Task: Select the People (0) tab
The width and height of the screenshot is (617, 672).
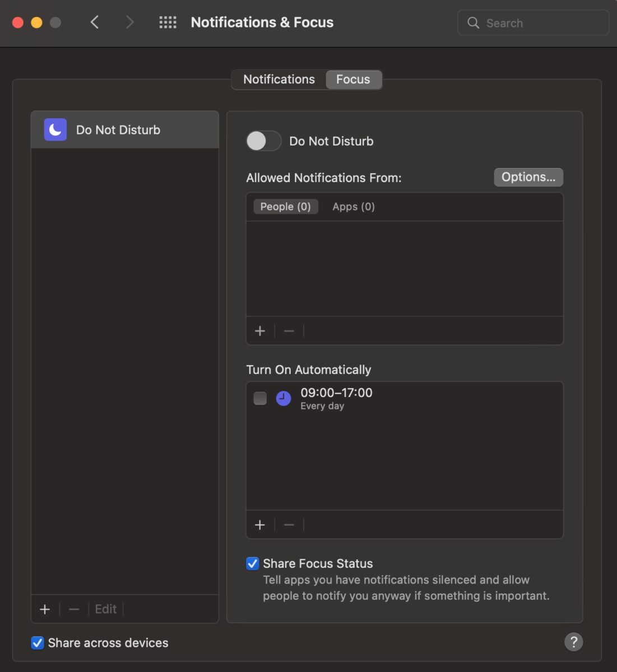Action: [286, 207]
